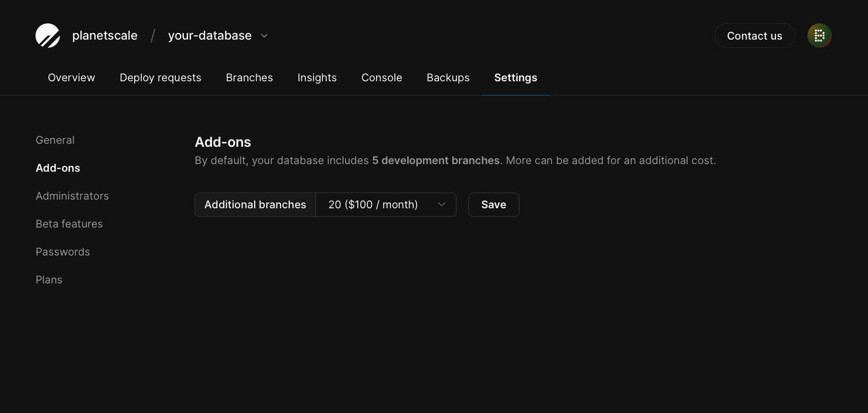Open the Deploy requests tab
The height and width of the screenshot is (413, 868).
(x=160, y=78)
